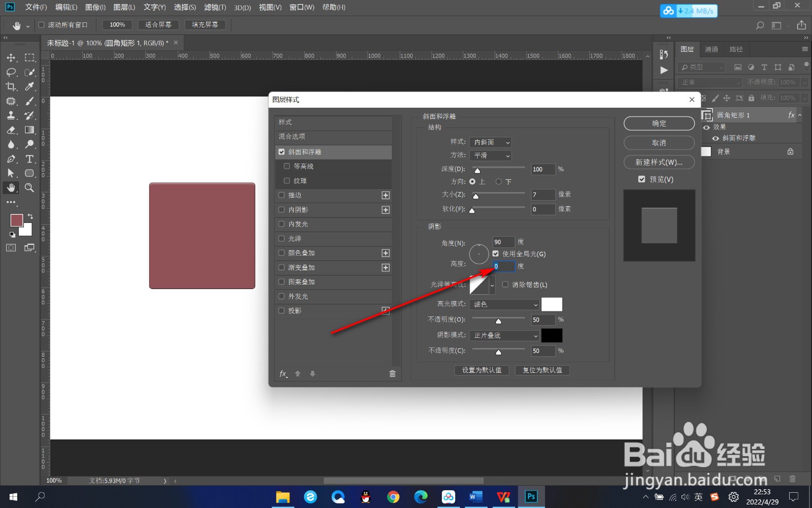The width and height of the screenshot is (812, 508).
Task: Enable the 投影 drop shadow checkbox
Action: click(x=282, y=310)
